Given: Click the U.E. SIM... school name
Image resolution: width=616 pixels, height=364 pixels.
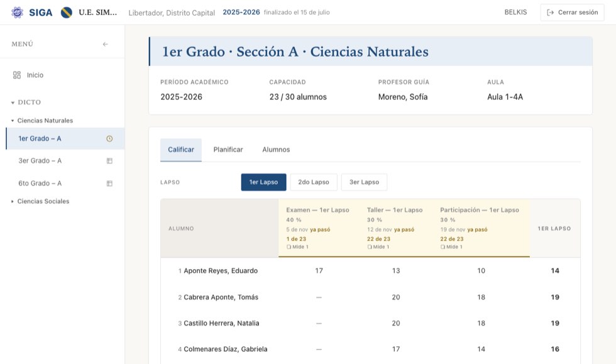Looking at the screenshot, I should 98,13.
